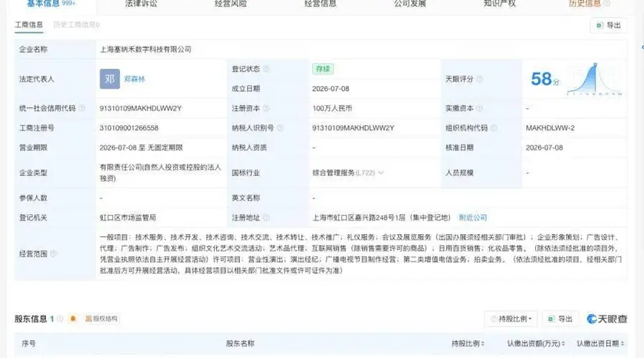Select the 工商信息 sub-tab
This screenshot has width=644, height=358.
coord(29,24)
